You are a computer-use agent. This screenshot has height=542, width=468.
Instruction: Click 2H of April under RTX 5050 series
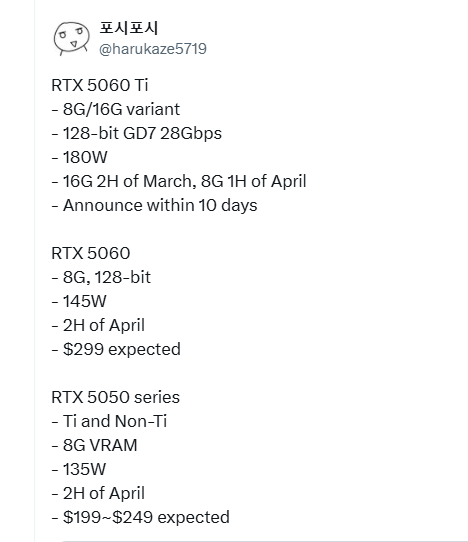98,494
